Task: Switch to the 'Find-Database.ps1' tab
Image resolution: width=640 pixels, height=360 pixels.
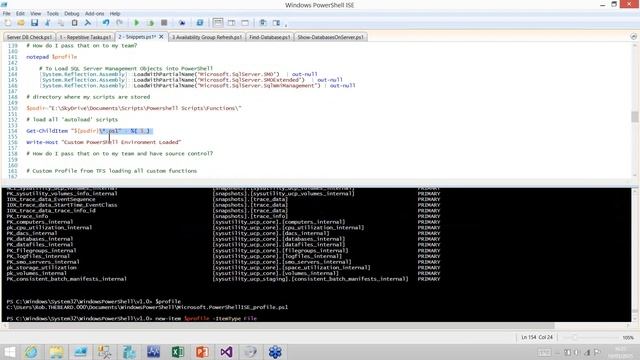Action: [269, 37]
